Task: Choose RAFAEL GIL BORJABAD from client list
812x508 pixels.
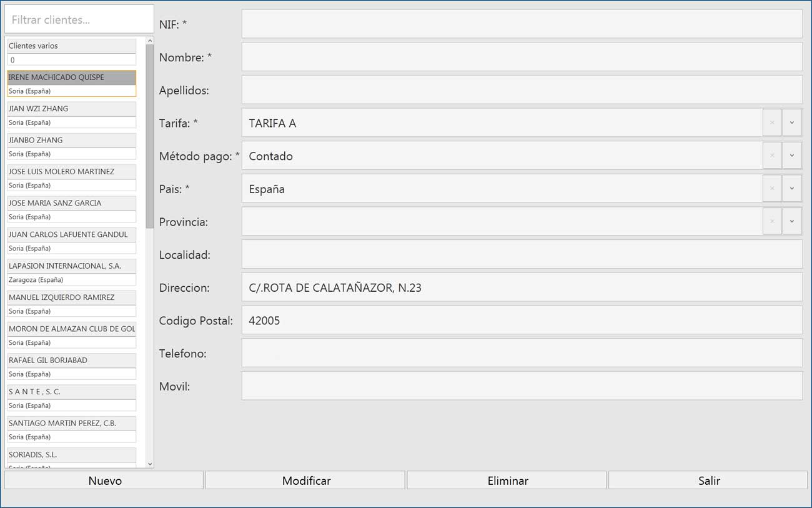Action: [71, 361]
